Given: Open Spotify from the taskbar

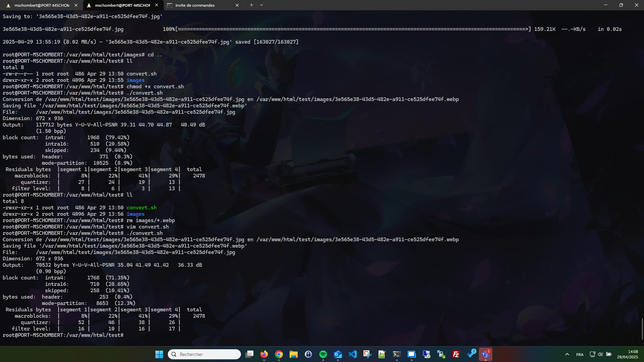Looking at the screenshot, I should click(x=323, y=354).
